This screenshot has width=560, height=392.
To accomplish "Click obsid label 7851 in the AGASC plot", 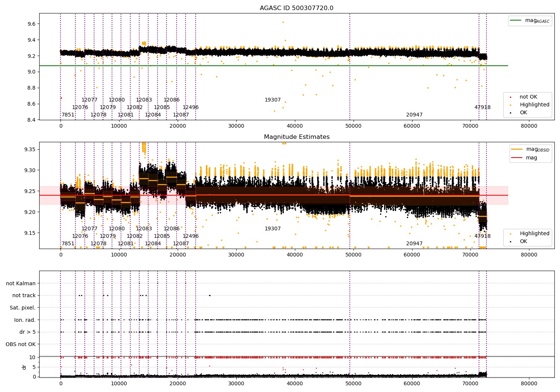I will (x=68, y=115).
